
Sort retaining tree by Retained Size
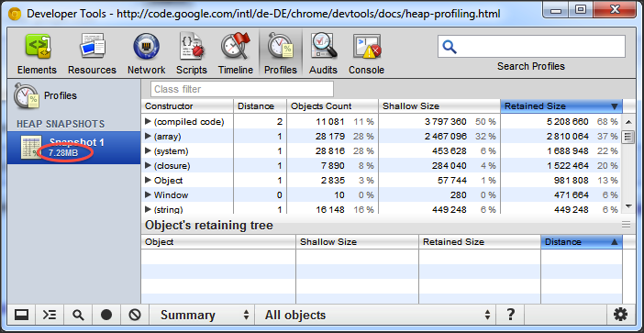click(x=479, y=242)
